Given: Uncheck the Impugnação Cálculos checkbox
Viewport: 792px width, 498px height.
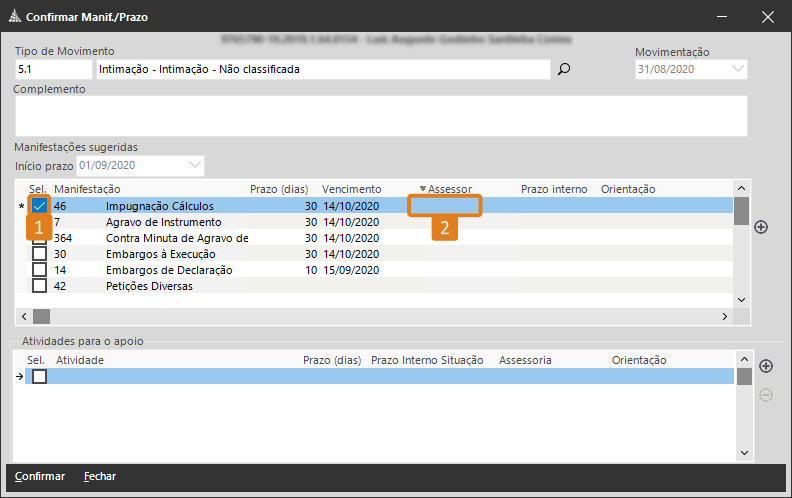Looking at the screenshot, I should pos(40,206).
